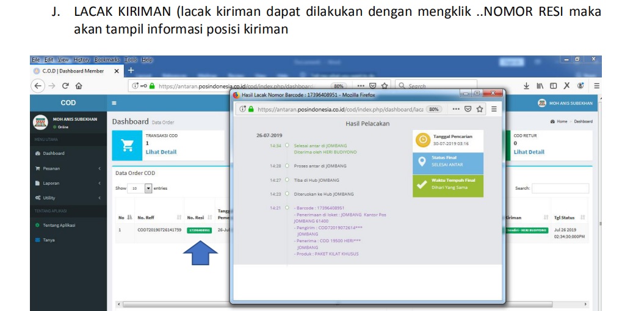Click the popup's green padlock icon
Screen dimensions: 644x311
(x=250, y=109)
